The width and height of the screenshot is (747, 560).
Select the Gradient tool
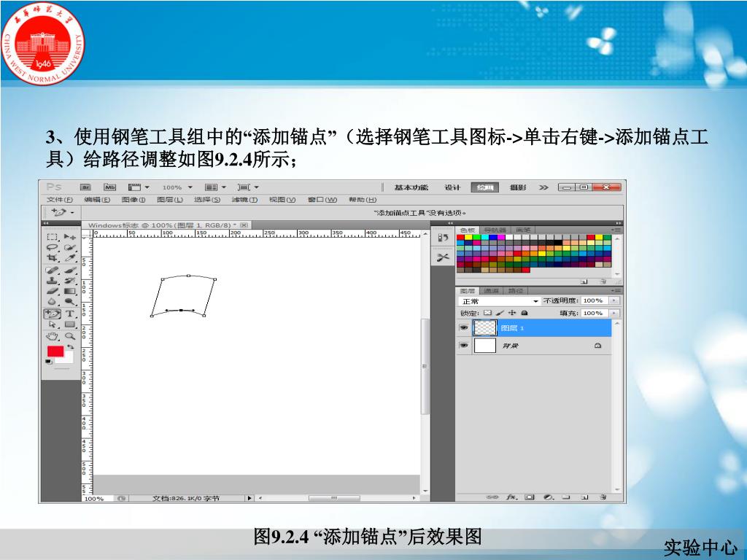tap(70, 291)
